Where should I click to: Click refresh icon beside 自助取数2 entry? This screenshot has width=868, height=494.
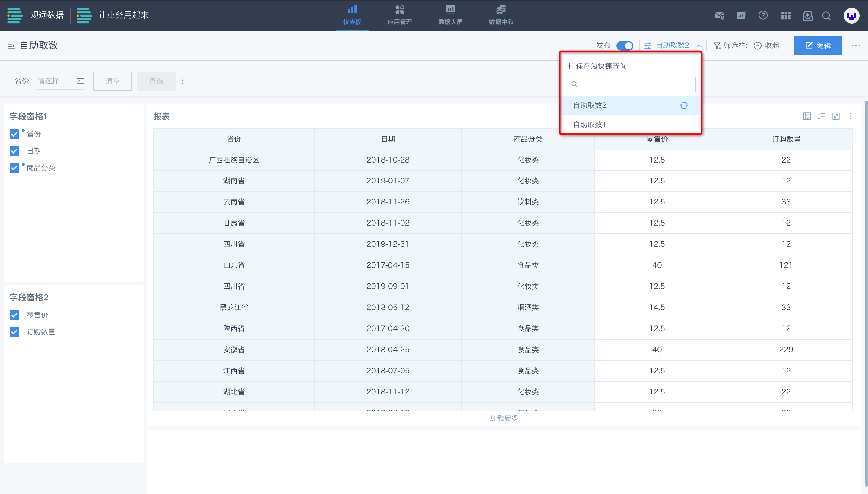(x=683, y=106)
